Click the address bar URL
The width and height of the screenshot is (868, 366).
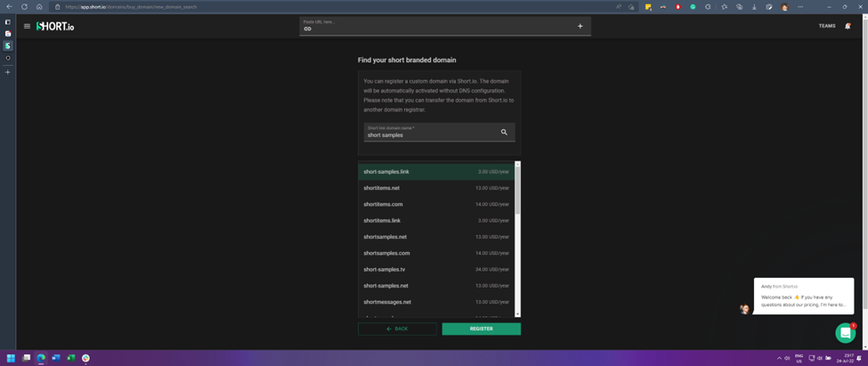click(x=131, y=7)
